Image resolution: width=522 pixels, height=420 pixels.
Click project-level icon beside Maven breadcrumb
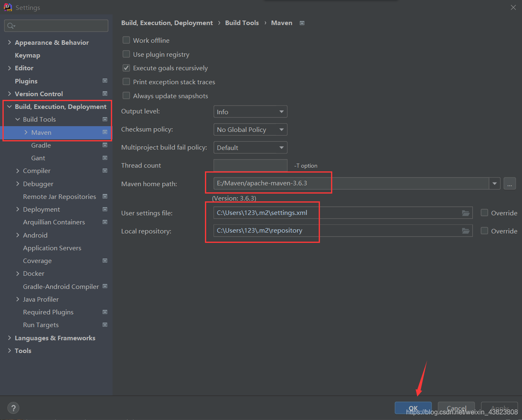302,23
